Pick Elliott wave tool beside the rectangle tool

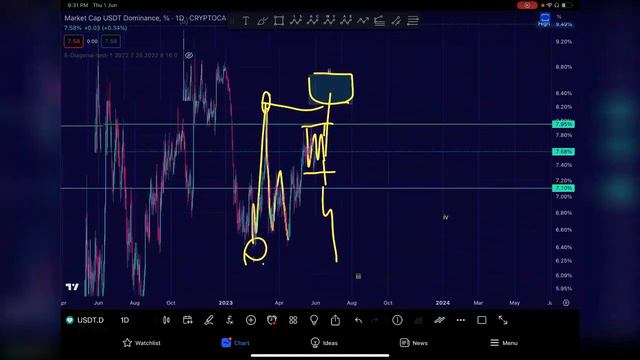click(x=296, y=20)
